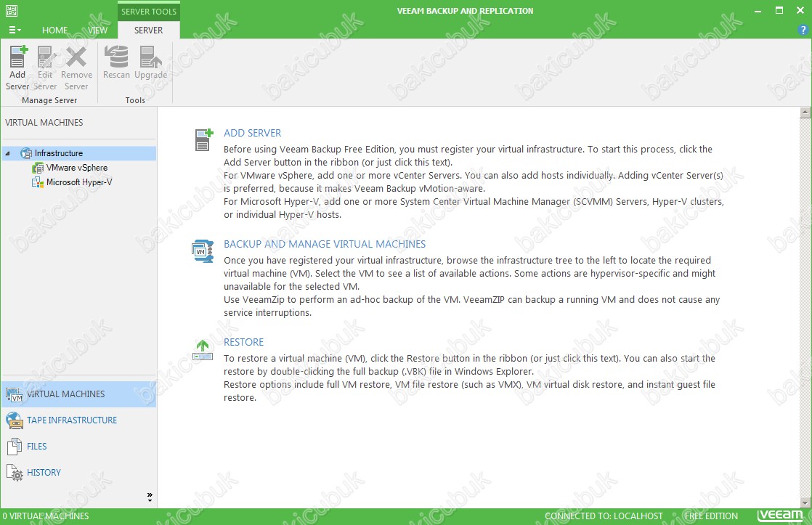This screenshot has width=812, height=525.
Task: Click the Add Server ribbon icon
Action: click(x=17, y=57)
